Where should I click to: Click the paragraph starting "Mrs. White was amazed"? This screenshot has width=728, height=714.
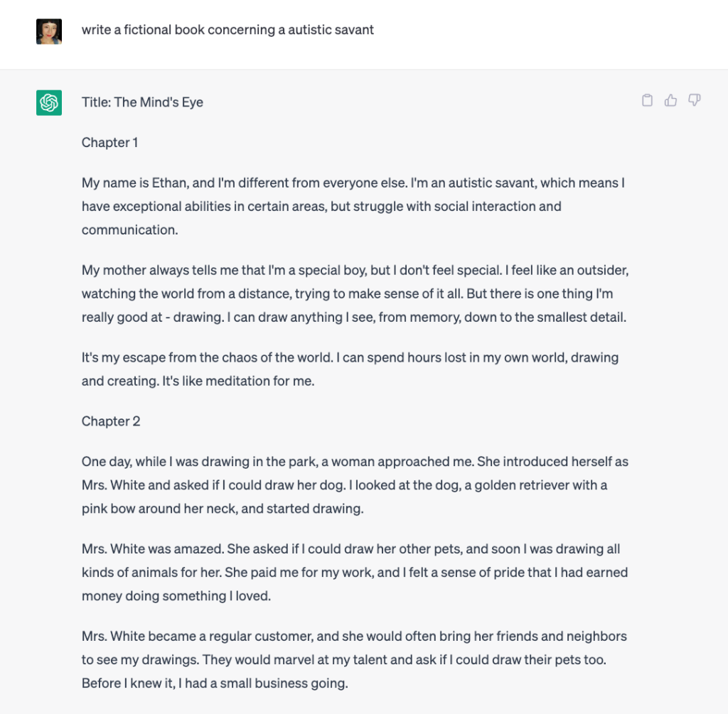355,573
